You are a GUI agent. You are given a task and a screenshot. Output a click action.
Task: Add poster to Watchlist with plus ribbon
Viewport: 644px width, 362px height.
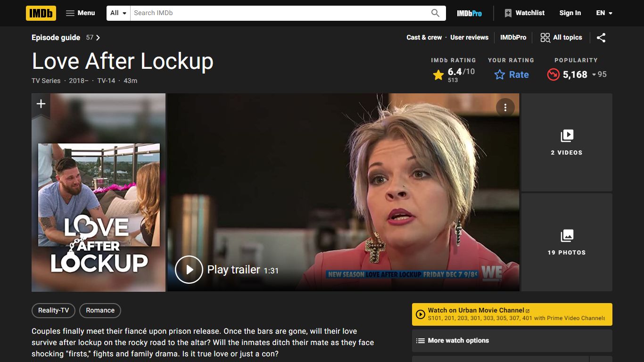tap(41, 104)
